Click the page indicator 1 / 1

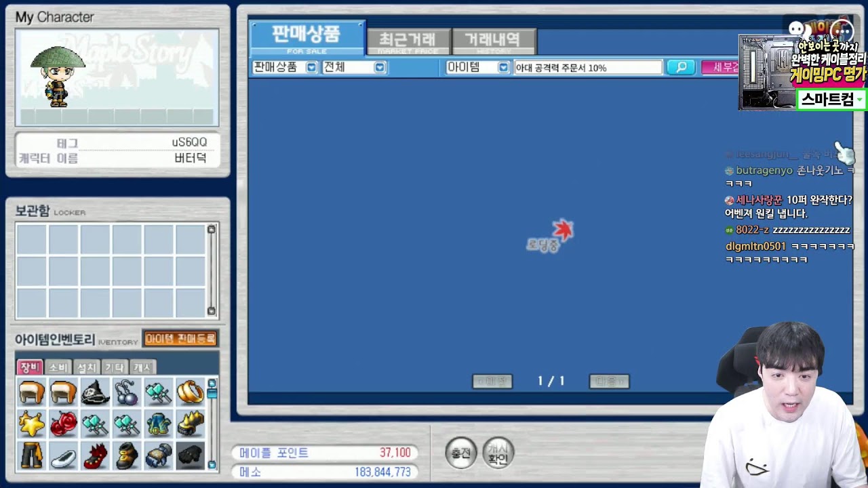pos(551,382)
